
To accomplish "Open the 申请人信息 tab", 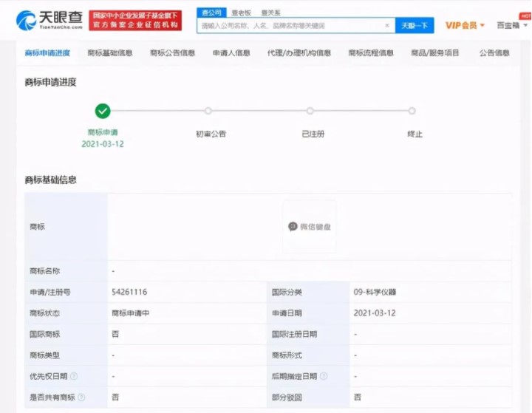I will (x=231, y=53).
